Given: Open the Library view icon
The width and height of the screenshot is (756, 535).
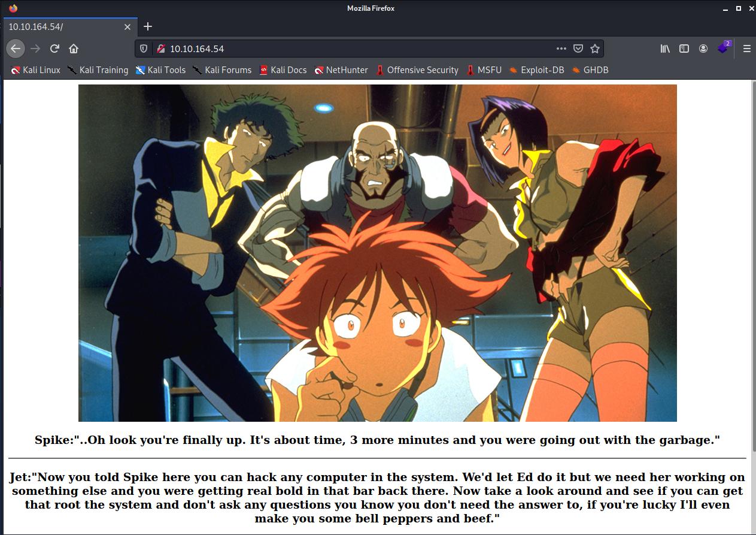Looking at the screenshot, I should pos(665,49).
